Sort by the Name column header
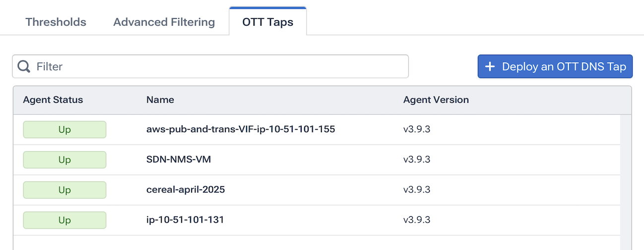The width and height of the screenshot is (644, 250). tap(160, 100)
